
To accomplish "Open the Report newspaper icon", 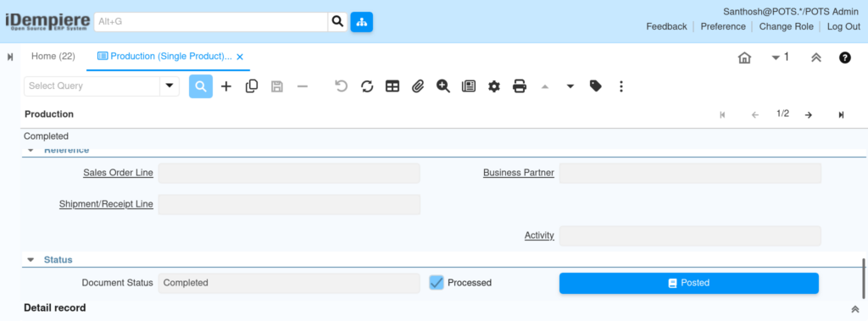I will tap(469, 86).
